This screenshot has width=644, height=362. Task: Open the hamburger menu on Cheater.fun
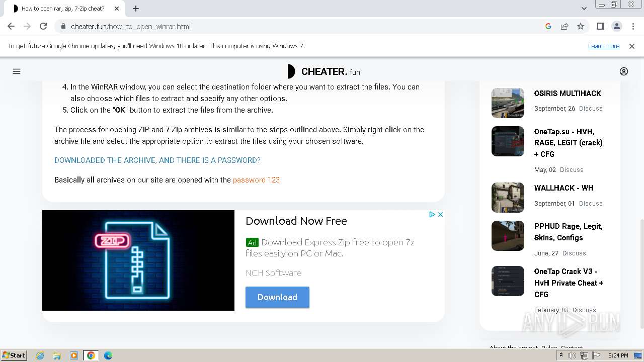point(17,71)
